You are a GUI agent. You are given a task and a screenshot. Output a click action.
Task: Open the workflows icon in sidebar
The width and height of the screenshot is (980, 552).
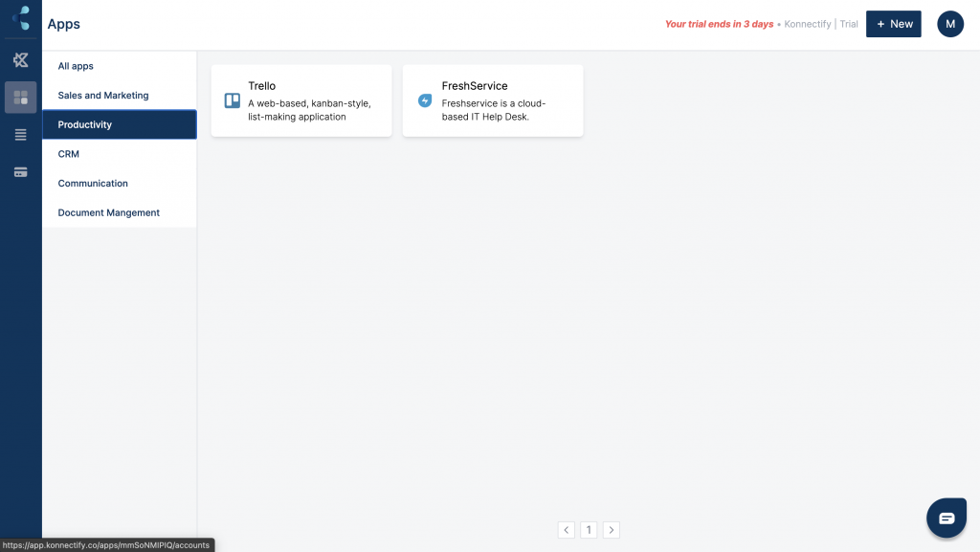tap(21, 60)
